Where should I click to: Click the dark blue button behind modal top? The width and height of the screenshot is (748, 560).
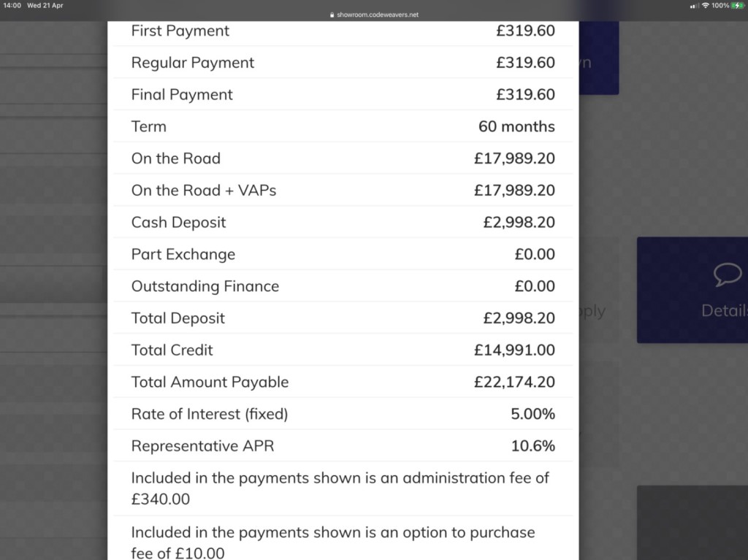pyautogui.click(x=599, y=57)
